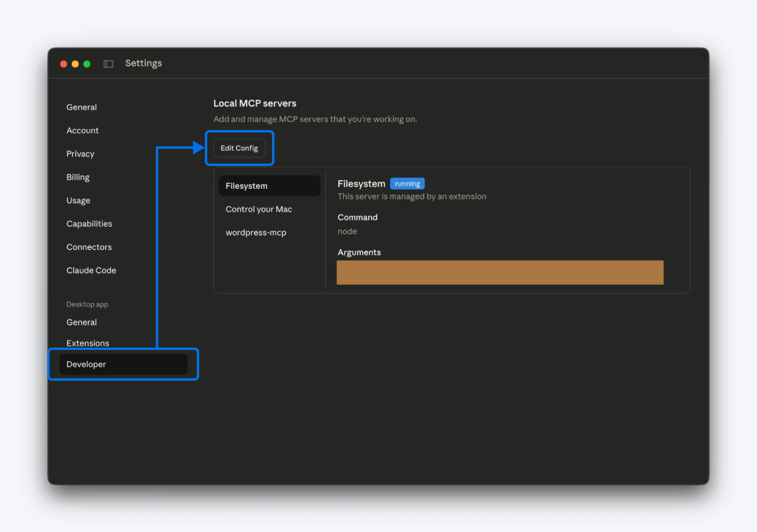The image size is (757, 532).
Task: Open the Capabilities section
Action: (x=89, y=224)
